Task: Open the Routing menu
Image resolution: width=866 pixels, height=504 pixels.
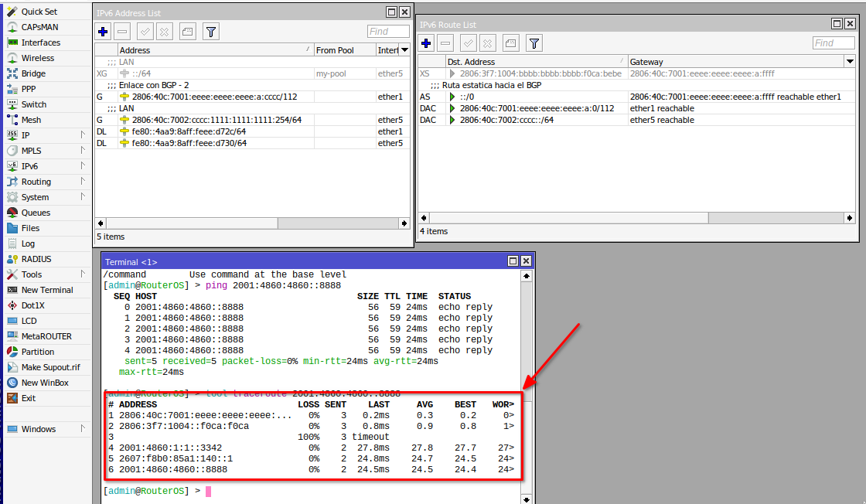Action: click(36, 182)
